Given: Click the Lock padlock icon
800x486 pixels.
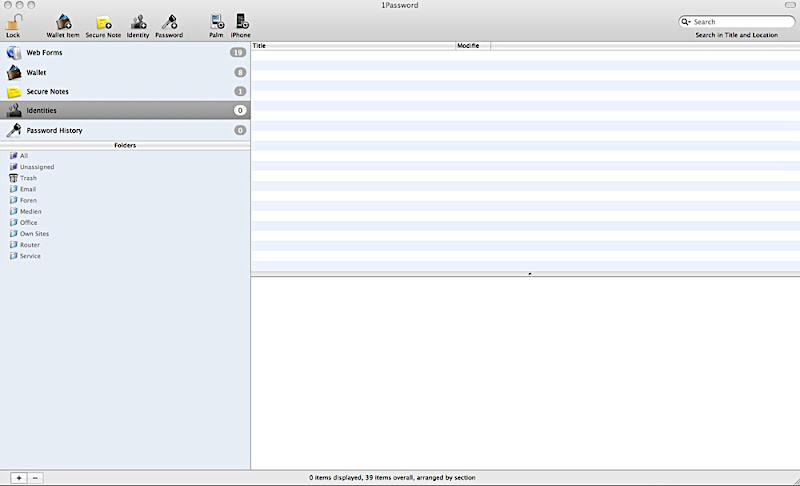Looking at the screenshot, I should 13,22.
